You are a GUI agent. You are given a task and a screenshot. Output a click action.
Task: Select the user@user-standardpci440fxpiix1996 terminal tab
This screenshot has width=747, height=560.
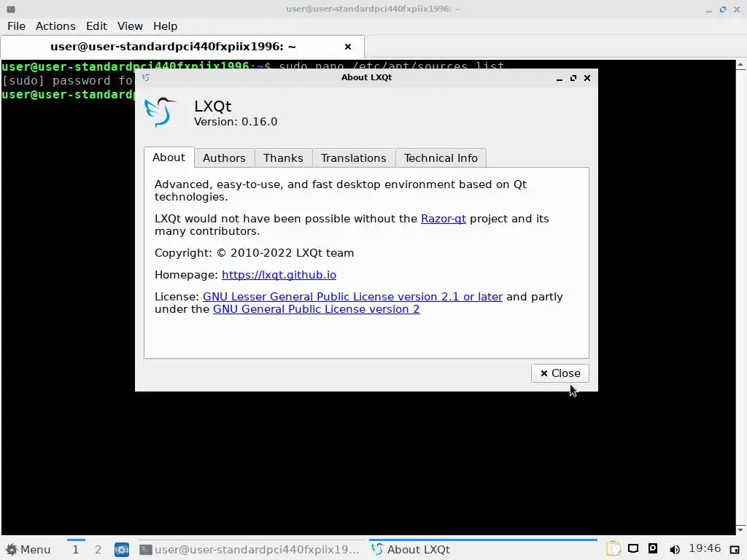(x=182, y=47)
